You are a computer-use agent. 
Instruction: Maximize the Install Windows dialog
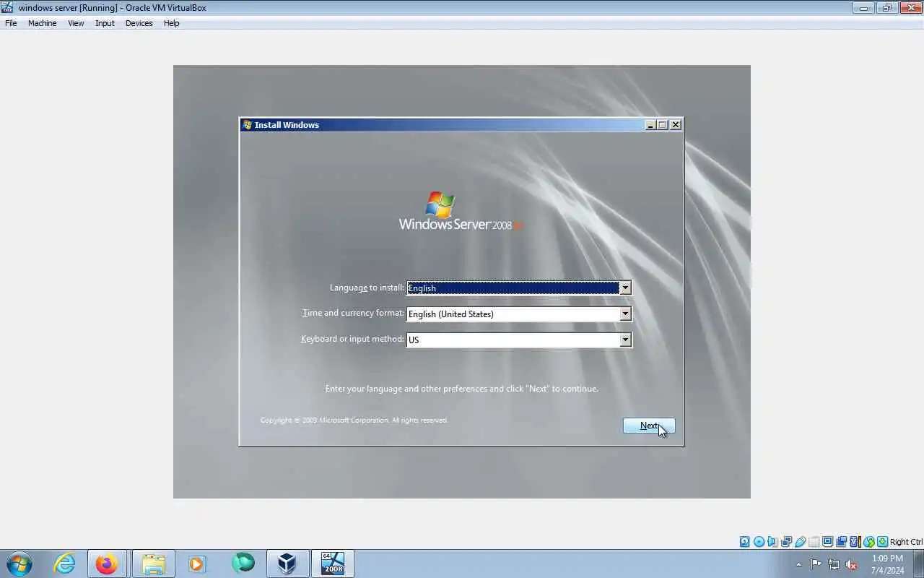[x=663, y=125]
